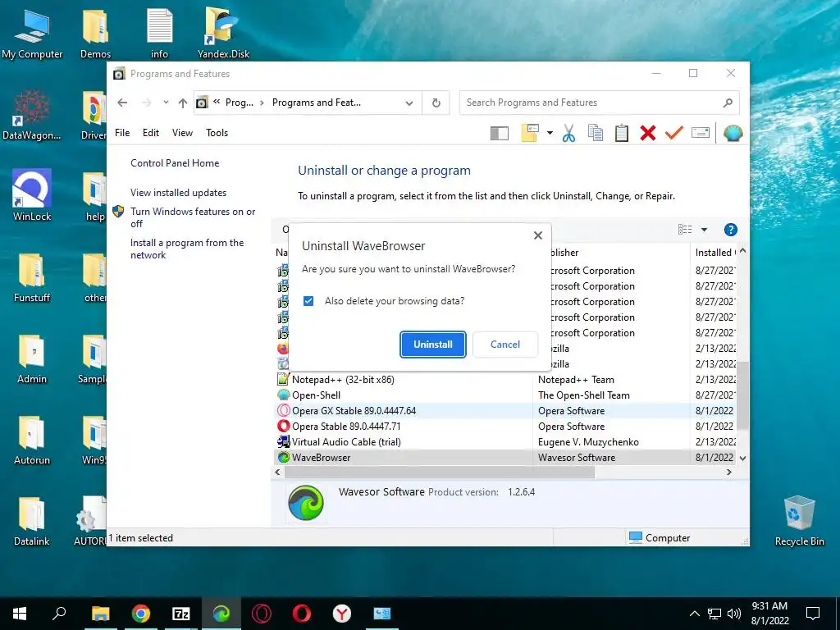This screenshot has height=630, width=840.
Task: Click the Open-Shell shell icon in toolbar
Action: click(733, 133)
